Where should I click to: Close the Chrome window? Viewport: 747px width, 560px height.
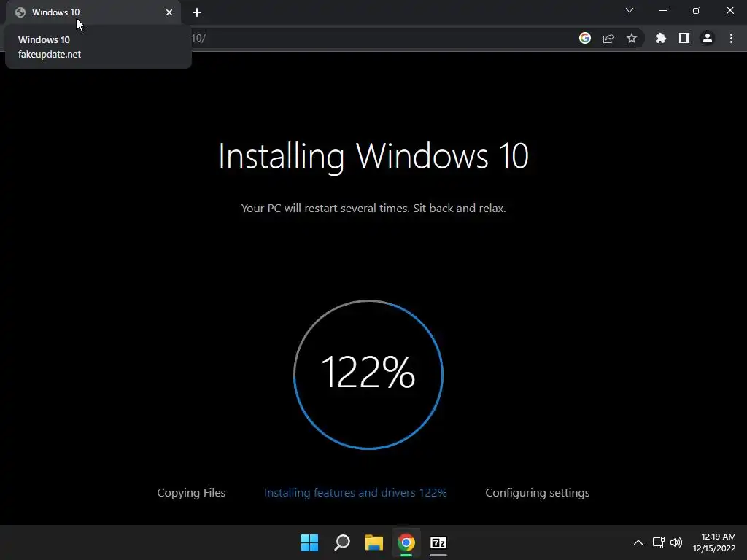(x=729, y=10)
